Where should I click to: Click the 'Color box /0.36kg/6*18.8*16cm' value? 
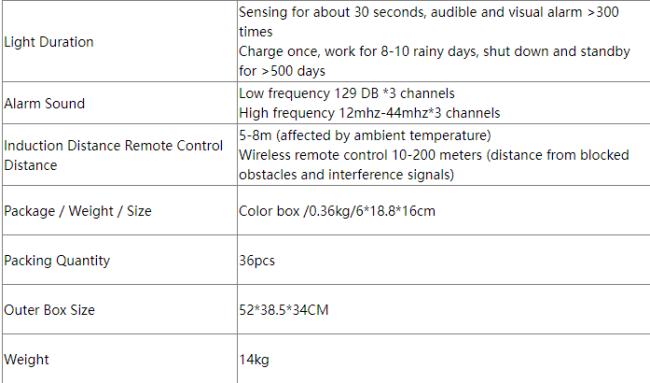[337, 211]
